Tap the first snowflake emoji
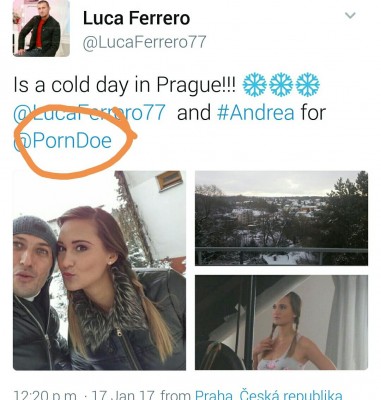 [x=254, y=85]
